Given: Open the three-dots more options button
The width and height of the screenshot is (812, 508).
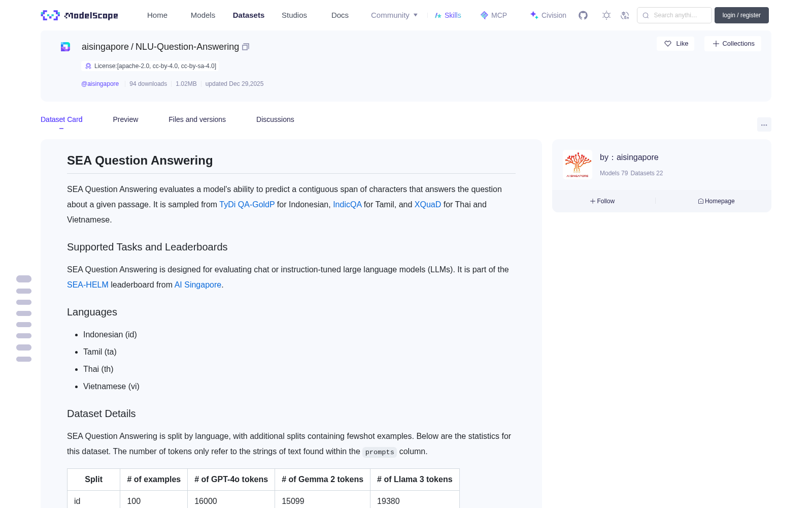Looking at the screenshot, I should click(764, 124).
